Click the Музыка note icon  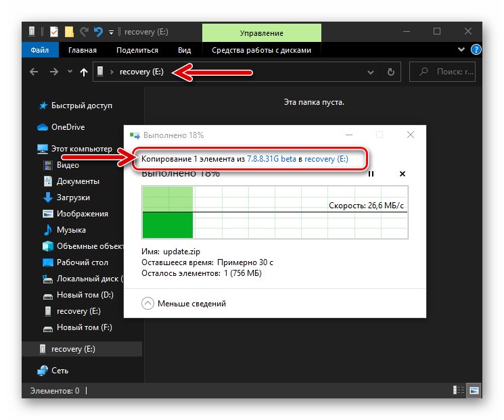pos(48,230)
